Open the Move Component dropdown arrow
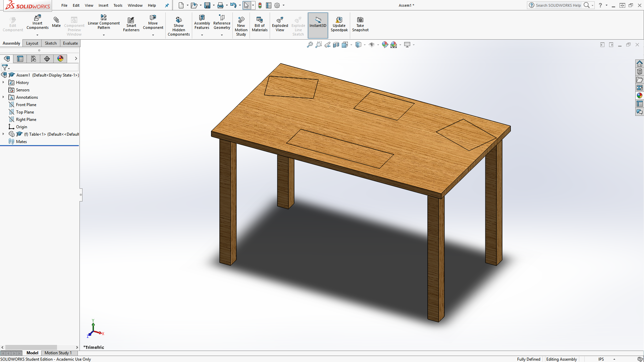Screen dimensions: 644x362 click(x=153, y=35)
